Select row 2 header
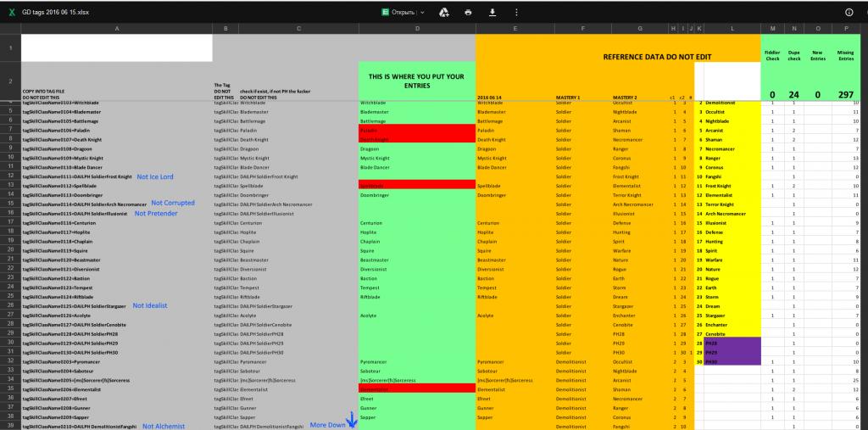 9,81
